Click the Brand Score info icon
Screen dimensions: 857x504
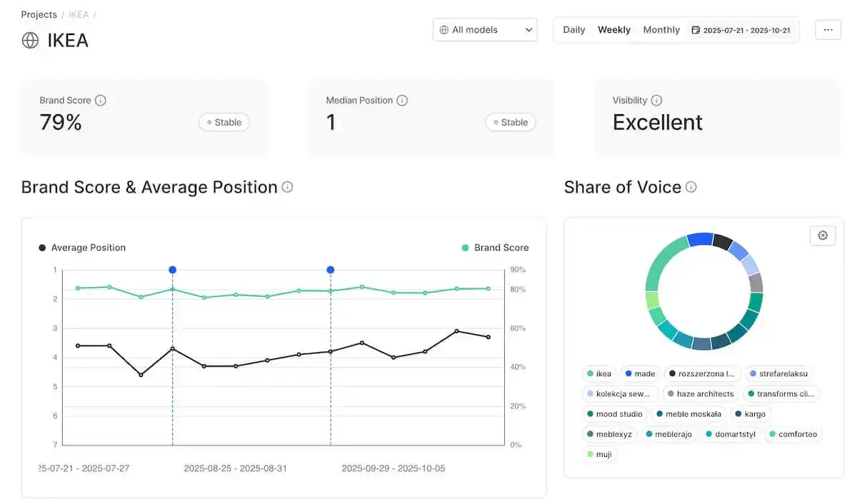(101, 101)
